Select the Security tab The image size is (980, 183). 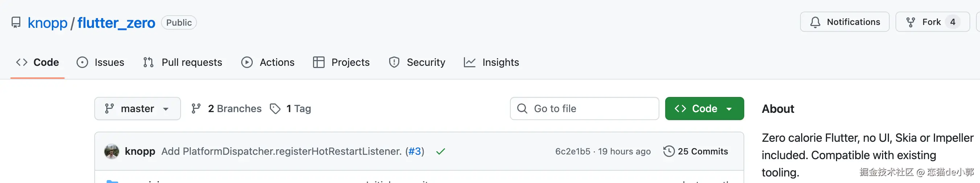click(417, 62)
